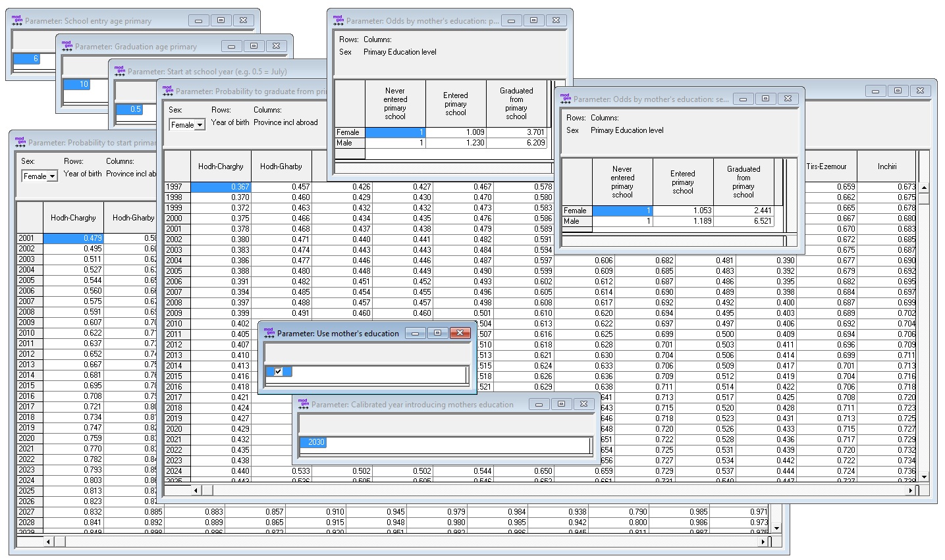Maximize the Graduation age primary window

pyautogui.click(x=254, y=46)
